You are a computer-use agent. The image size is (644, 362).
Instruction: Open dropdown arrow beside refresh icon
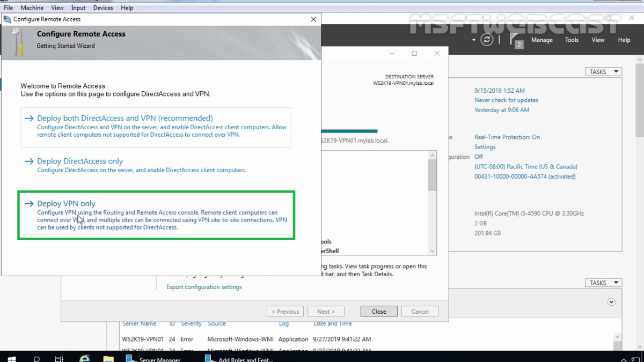click(x=474, y=40)
